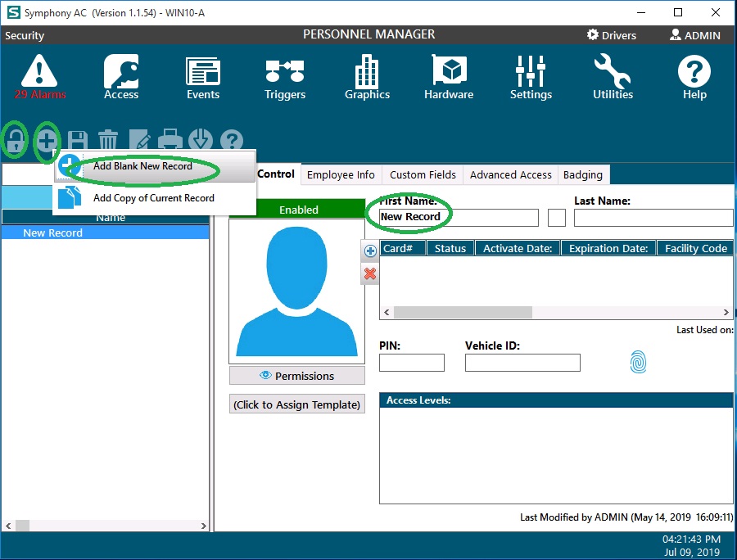The height and width of the screenshot is (560, 737).
Task: Click the Vehicle ID input field
Action: (522, 363)
